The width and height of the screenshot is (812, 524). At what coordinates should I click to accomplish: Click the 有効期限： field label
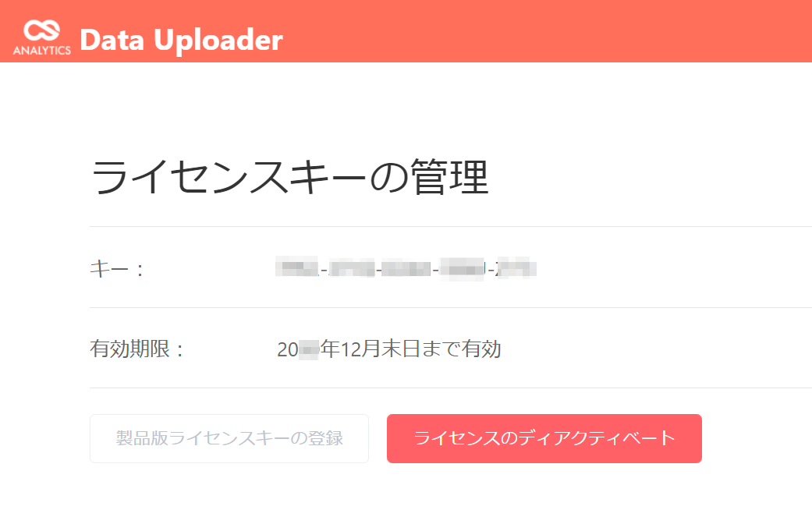137,349
